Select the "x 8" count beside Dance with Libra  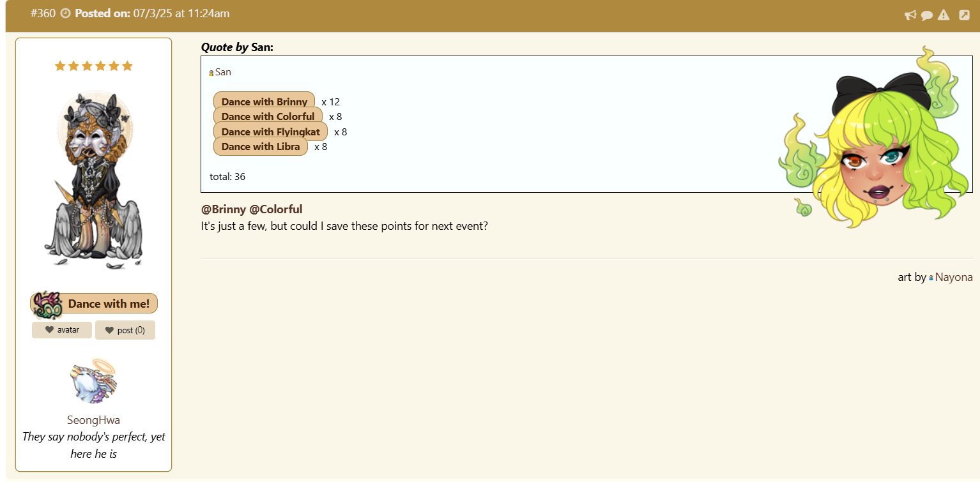(x=321, y=146)
